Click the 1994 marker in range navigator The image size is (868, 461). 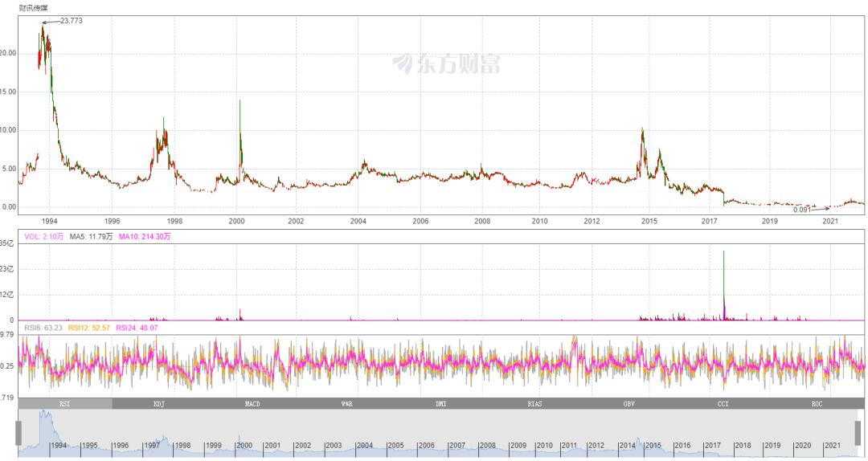coord(59,445)
